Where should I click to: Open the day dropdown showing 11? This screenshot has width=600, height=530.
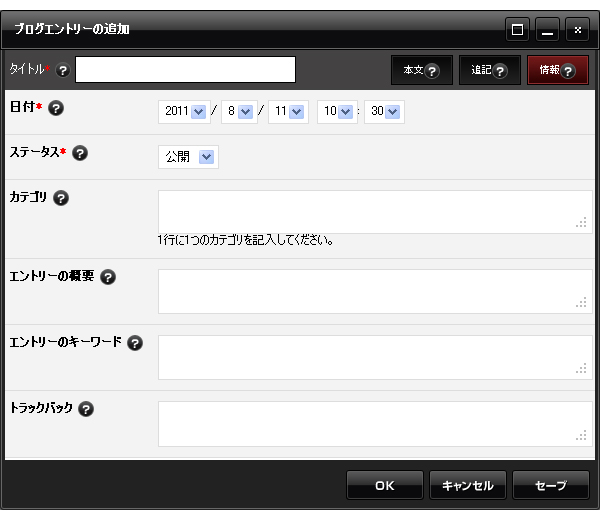[289, 112]
